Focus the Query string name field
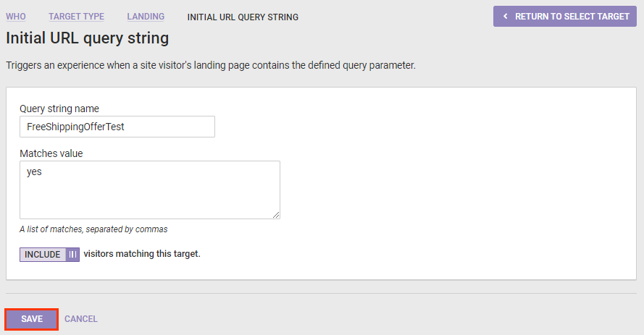Image resolution: width=644 pixels, height=335 pixels. (117, 127)
